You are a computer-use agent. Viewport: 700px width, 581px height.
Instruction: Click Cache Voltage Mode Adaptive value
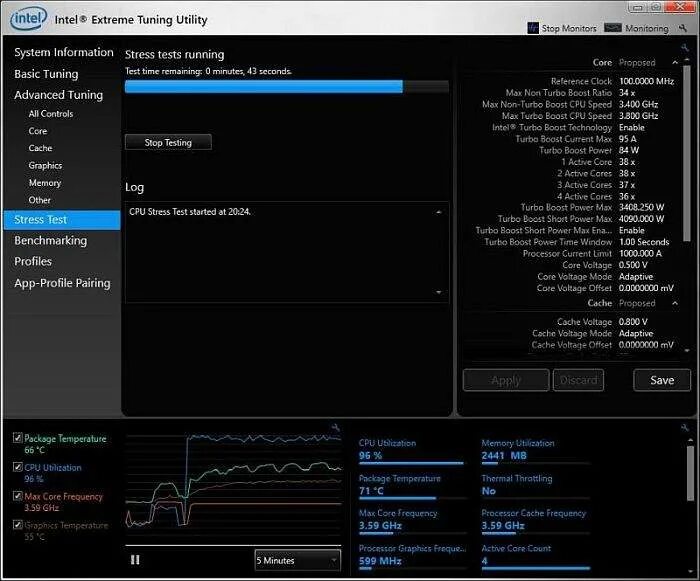coord(636,333)
